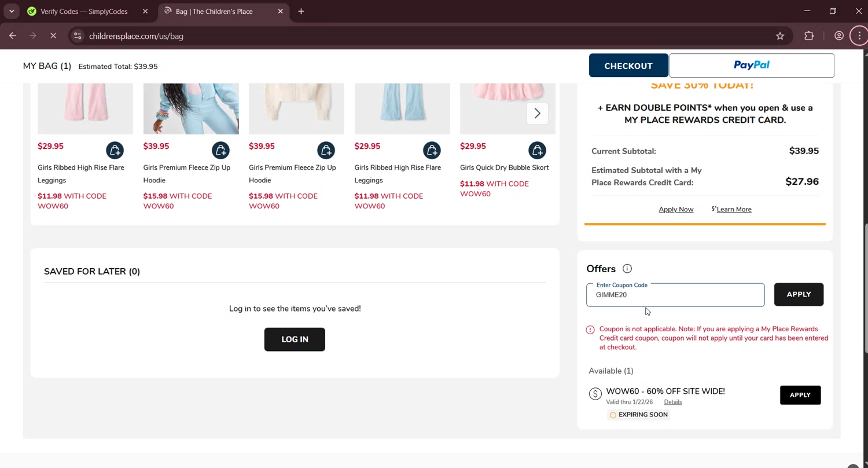Image resolution: width=868 pixels, height=468 pixels.
Task: Click LOG IN to see saved items
Action: pos(295,339)
